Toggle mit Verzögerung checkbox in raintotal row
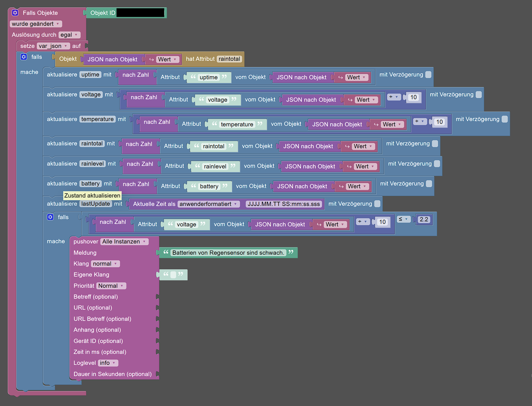This screenshot has width=532, height=406. 435,143
